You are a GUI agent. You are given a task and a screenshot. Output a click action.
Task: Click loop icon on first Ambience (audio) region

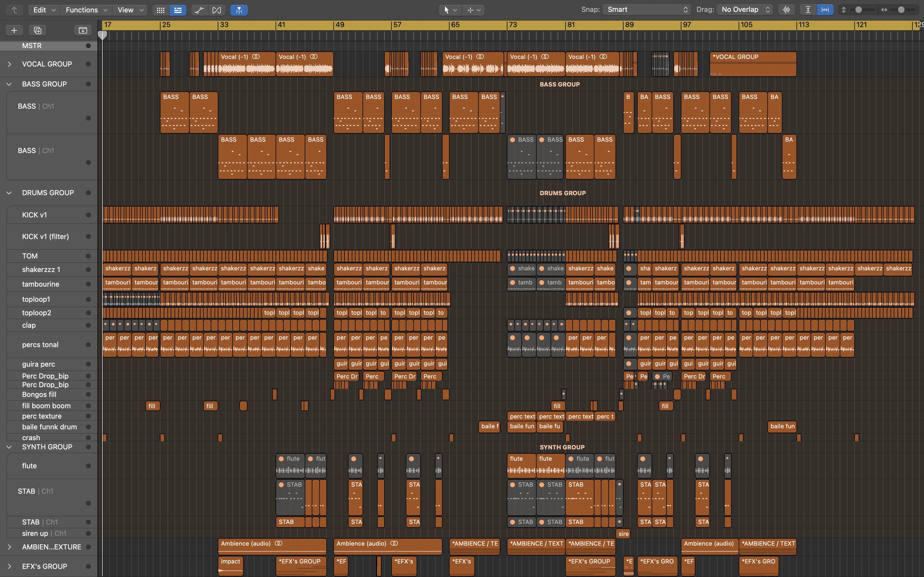(279, 543)
